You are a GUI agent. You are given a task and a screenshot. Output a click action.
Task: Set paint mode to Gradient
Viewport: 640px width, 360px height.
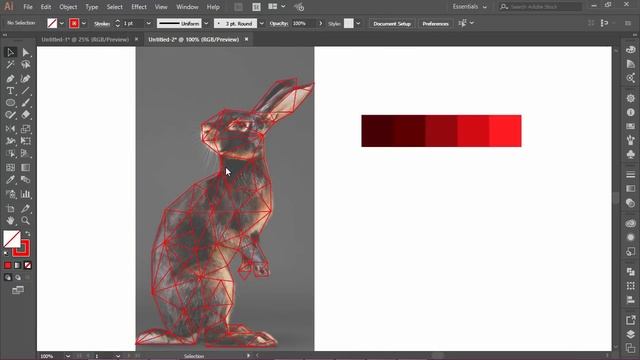[x=18, y=265]
